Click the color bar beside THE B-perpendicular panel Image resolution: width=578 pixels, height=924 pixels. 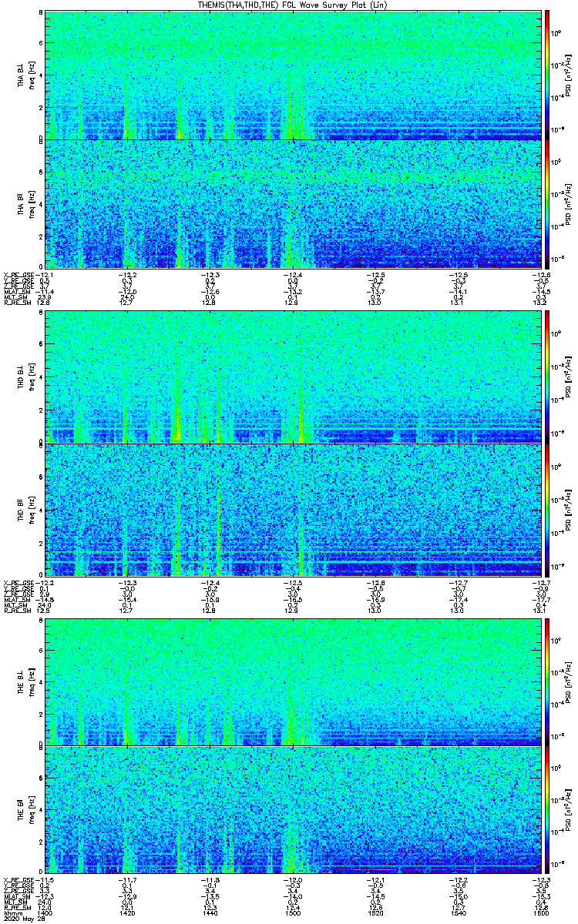(547, 681)
